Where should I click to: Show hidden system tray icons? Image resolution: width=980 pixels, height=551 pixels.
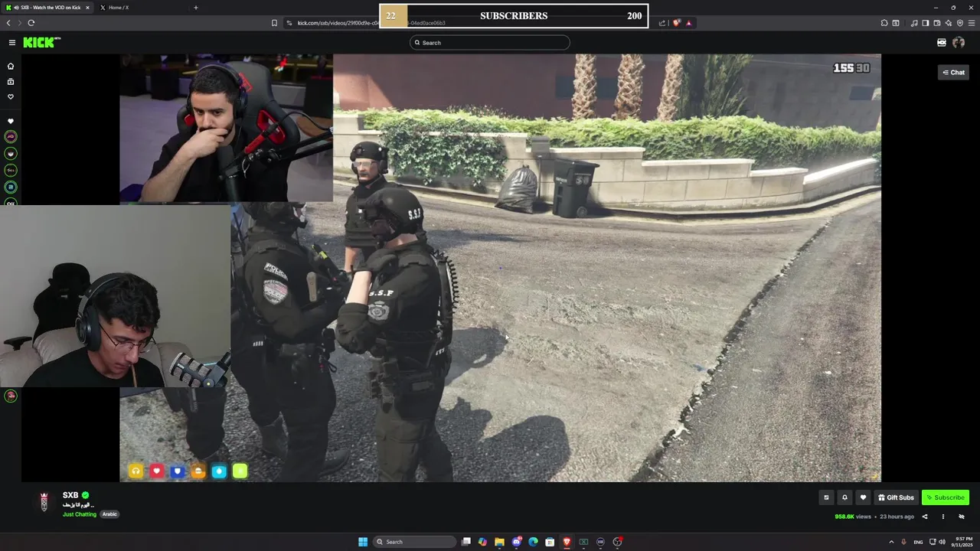tap(891, 542)
